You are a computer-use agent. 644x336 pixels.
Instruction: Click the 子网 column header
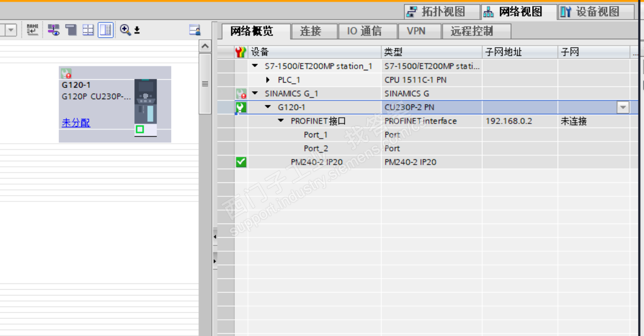point(594,52)
